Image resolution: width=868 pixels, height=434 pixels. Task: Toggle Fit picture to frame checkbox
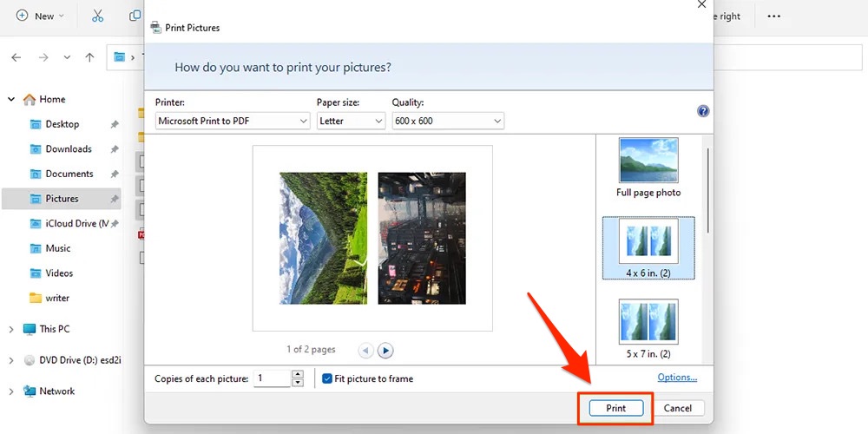(327, 378)
